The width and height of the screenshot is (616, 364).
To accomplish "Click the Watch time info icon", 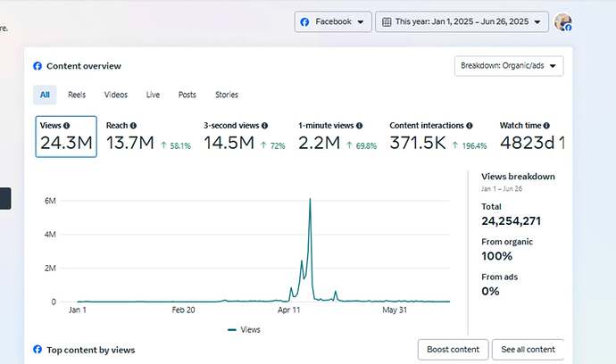I will 546,126.
